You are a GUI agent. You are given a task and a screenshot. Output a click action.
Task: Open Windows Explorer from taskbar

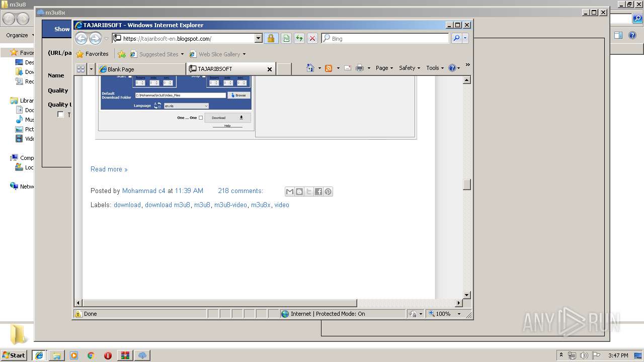point(57,355)
